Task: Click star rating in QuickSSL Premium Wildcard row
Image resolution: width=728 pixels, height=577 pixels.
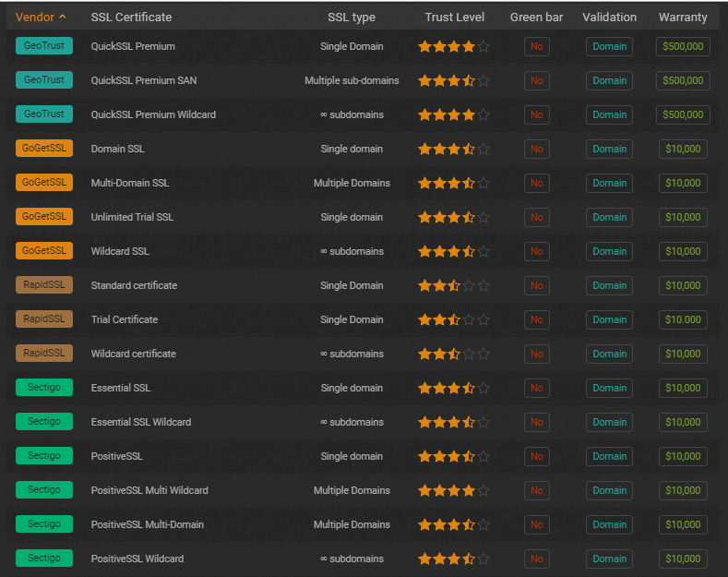Action: (x=454, y=114)
